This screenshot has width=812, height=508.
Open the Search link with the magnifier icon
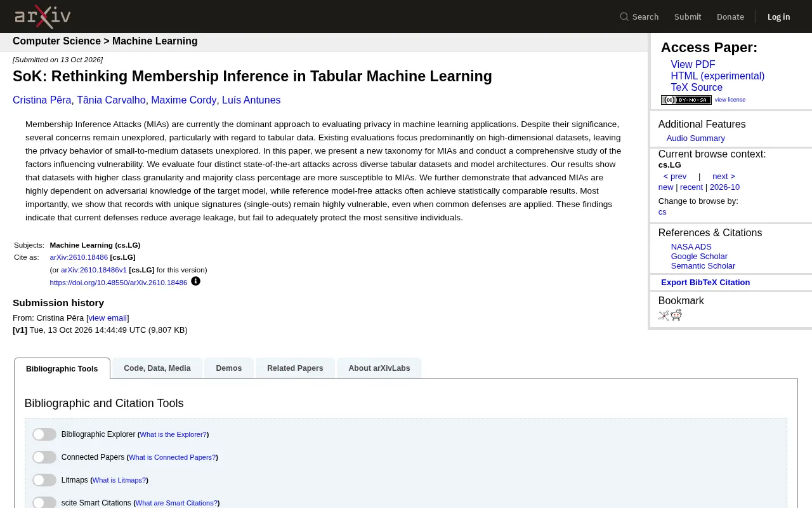click(x=639, y=17)
